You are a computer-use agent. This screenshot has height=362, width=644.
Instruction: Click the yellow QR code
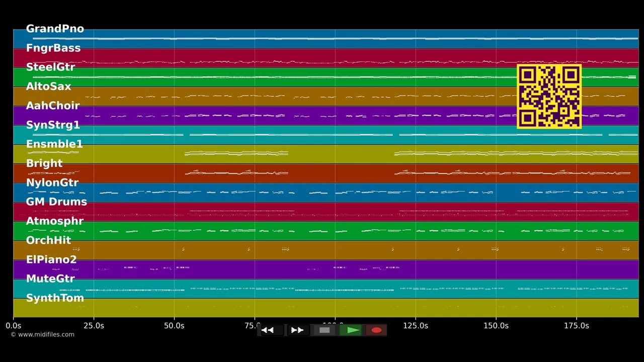click(549, 96)
